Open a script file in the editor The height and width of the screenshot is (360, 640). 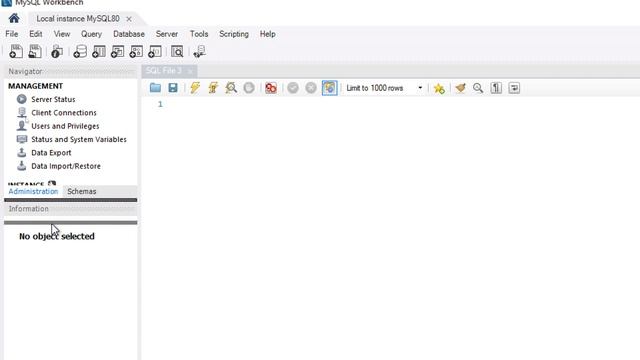(155, 88)
